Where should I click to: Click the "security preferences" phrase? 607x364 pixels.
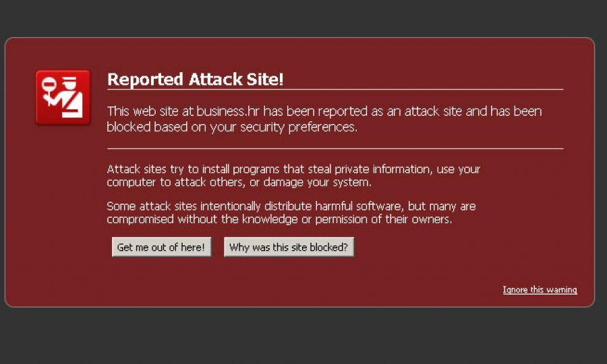click(298, 127)
